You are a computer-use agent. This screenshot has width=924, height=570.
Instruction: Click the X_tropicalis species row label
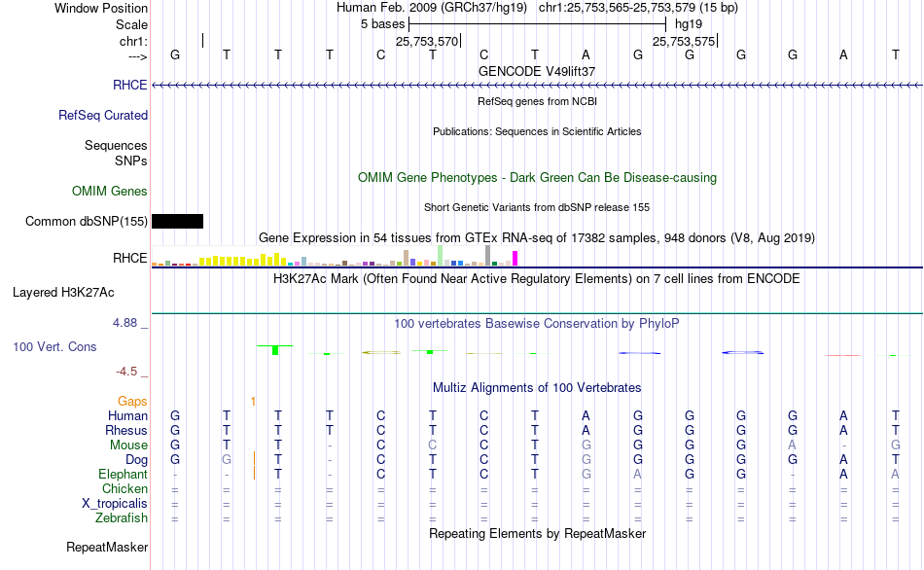[115, 504]
